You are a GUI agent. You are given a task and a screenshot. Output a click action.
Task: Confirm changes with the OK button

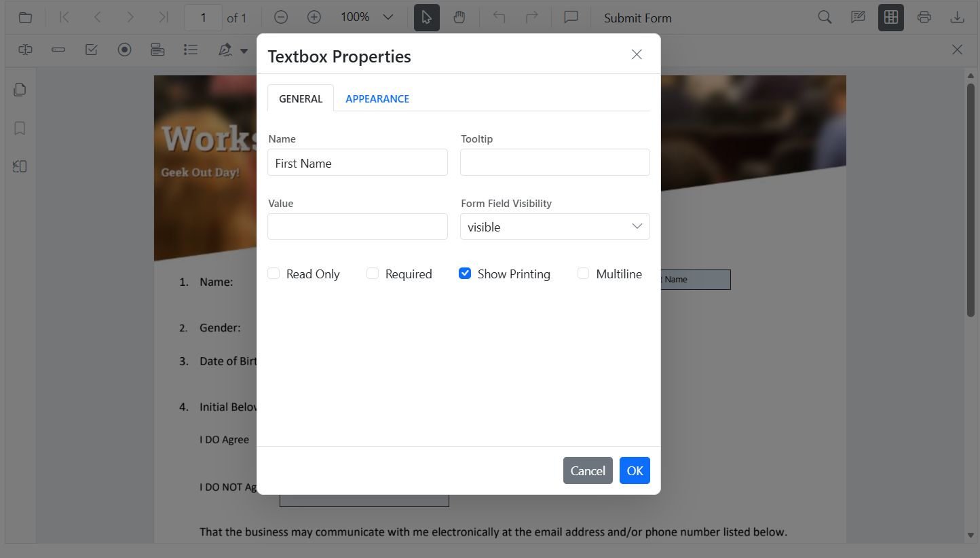[634, 470]
